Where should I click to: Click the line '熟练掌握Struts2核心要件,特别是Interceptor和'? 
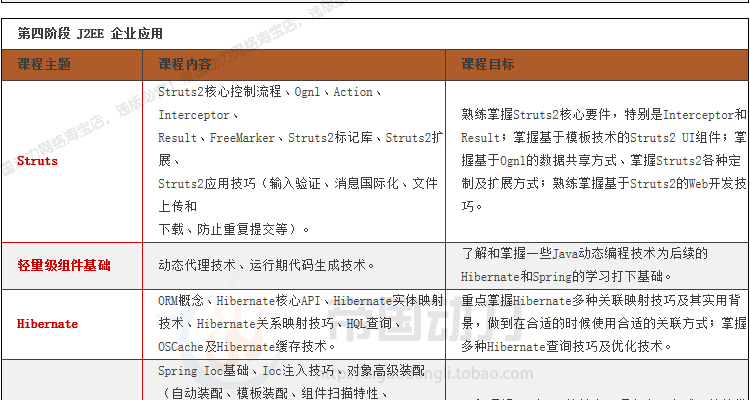pos(604,115)
